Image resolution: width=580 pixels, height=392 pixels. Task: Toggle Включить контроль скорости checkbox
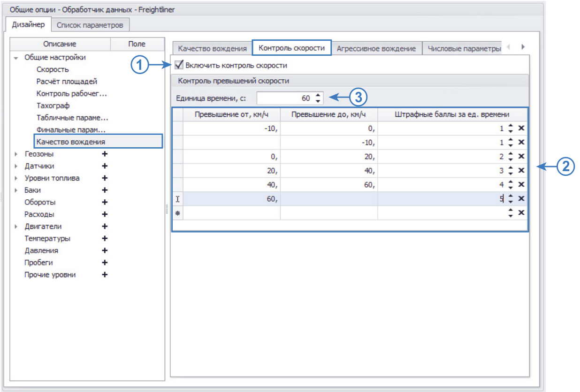coord(179,65)
